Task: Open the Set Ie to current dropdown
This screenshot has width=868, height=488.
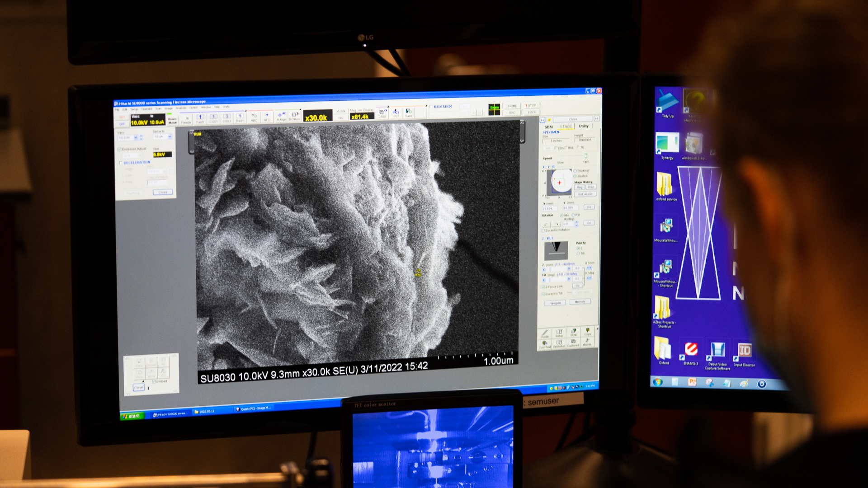Action: tap(170, 136)
